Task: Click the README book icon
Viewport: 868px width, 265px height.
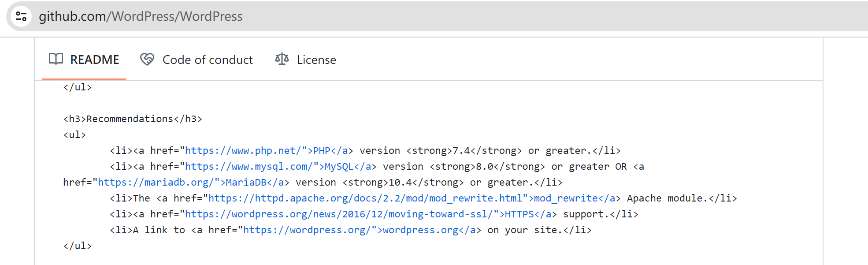Action: pos(56,59)
